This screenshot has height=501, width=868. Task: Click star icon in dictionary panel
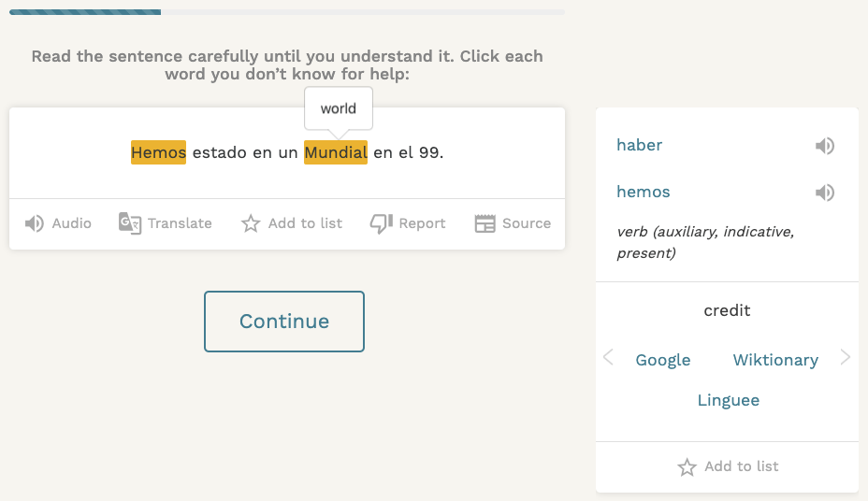[x=687, y=467]
